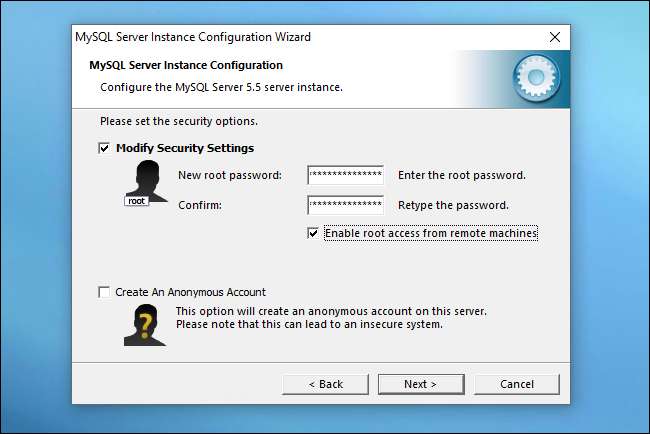Uncheck the Modify Security Settings checkbox

pos(104,148)
